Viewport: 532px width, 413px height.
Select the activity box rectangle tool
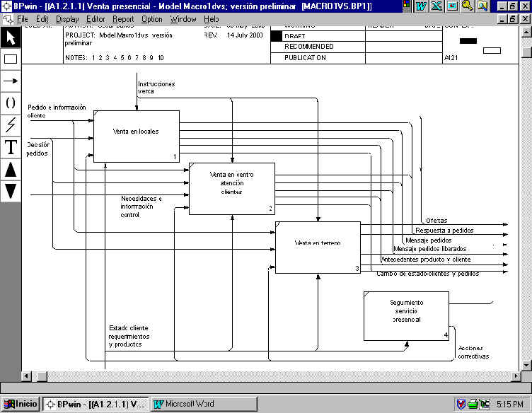tap(11, 59)
